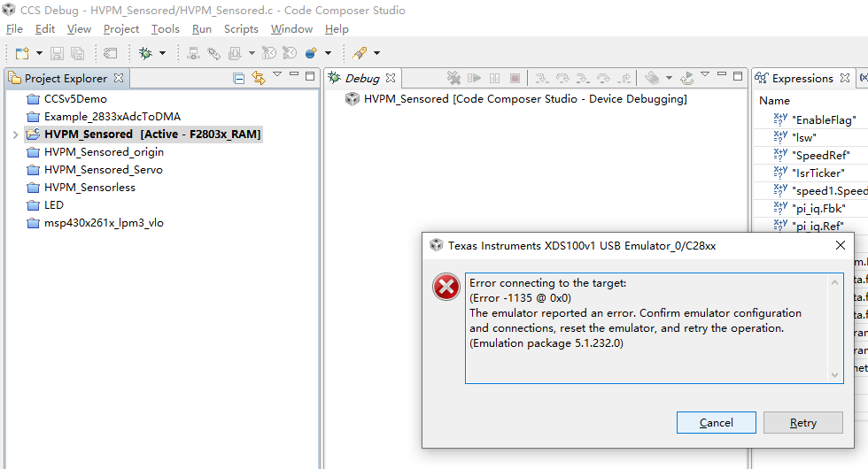Click the New wizard toolbar icon
Viewport: 868px width, 469px height.
pos(22,53)
